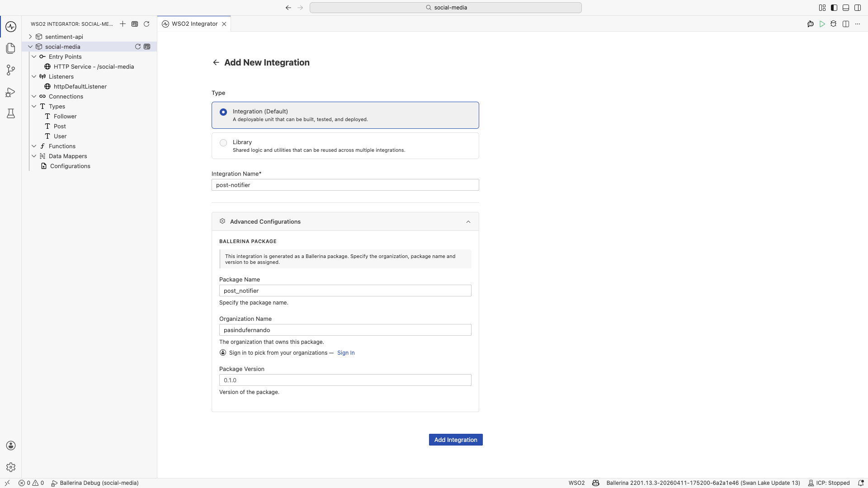
Task: Click the green Run integration icon
Action: [822, 24]
